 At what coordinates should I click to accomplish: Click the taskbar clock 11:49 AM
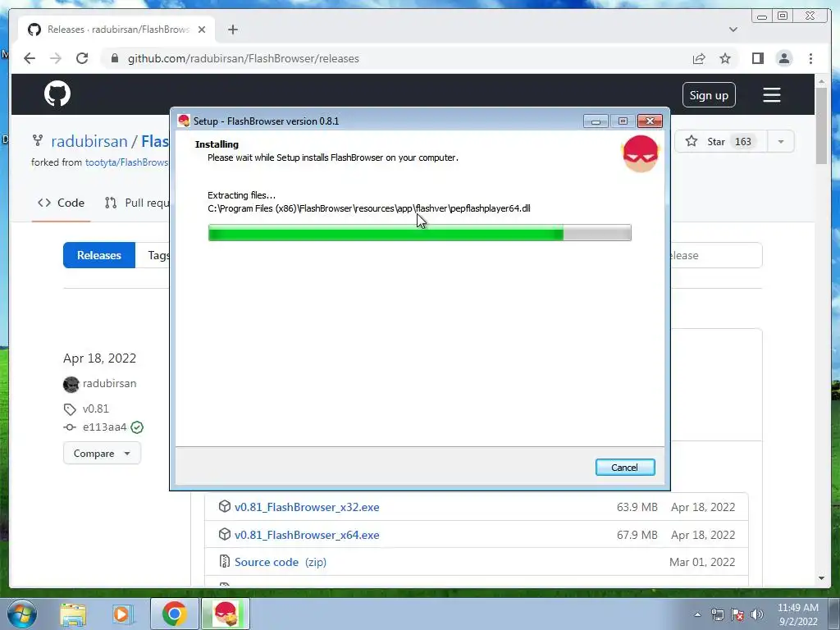(x=797, y=608)
